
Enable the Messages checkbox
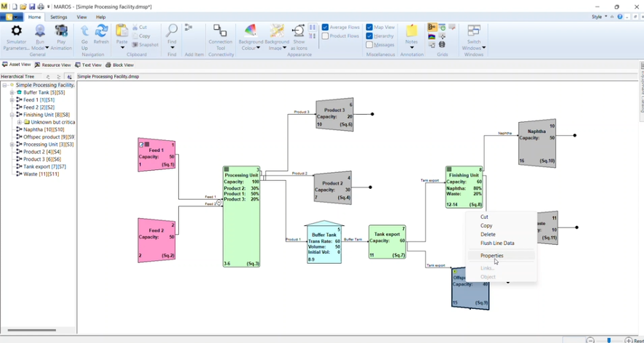(x=369, y=45)
